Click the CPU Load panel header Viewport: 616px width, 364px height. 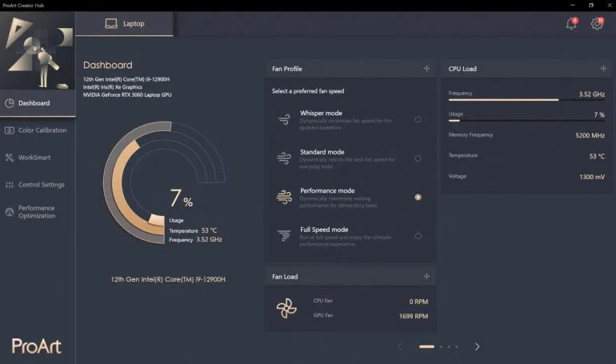(x=526, y=69)
